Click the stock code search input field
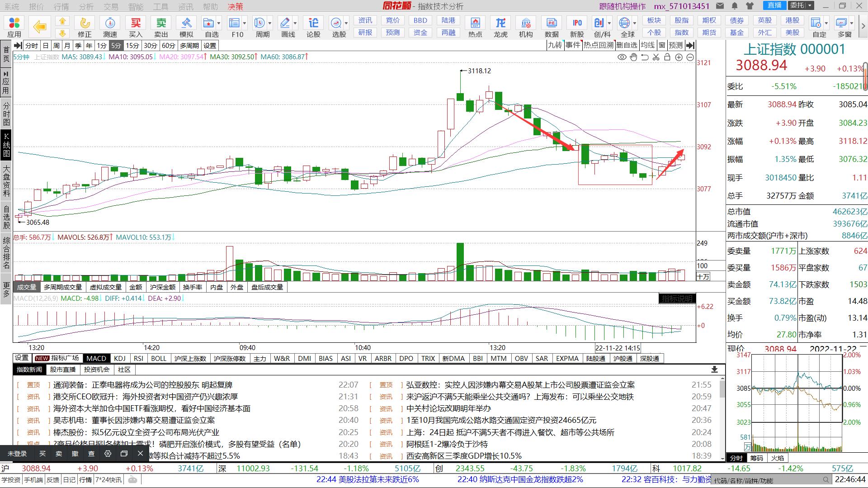Screen dimensions: 868x488 point(768,480)
